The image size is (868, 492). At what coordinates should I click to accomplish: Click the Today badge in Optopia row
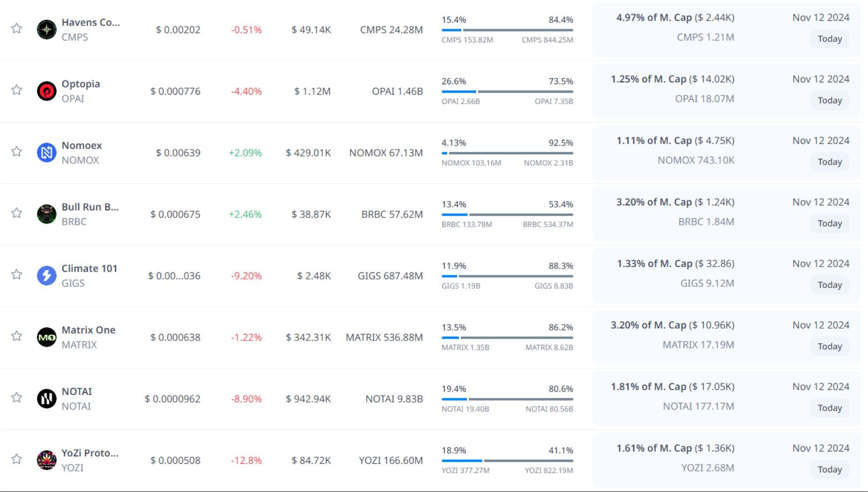tap(829, 101)
